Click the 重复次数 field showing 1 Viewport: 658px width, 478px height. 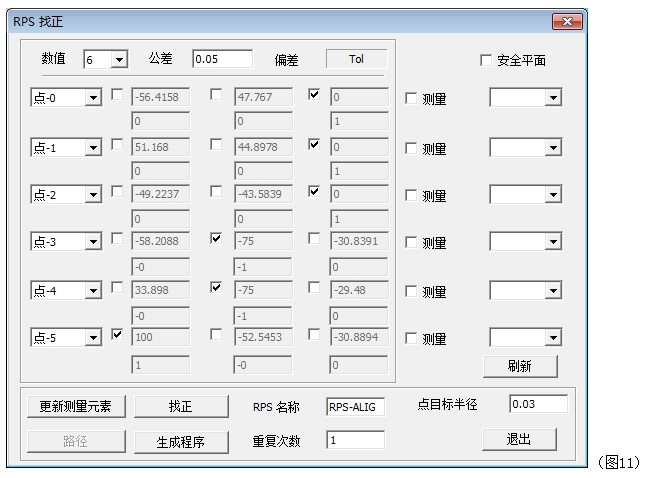[x=355, y=440]
